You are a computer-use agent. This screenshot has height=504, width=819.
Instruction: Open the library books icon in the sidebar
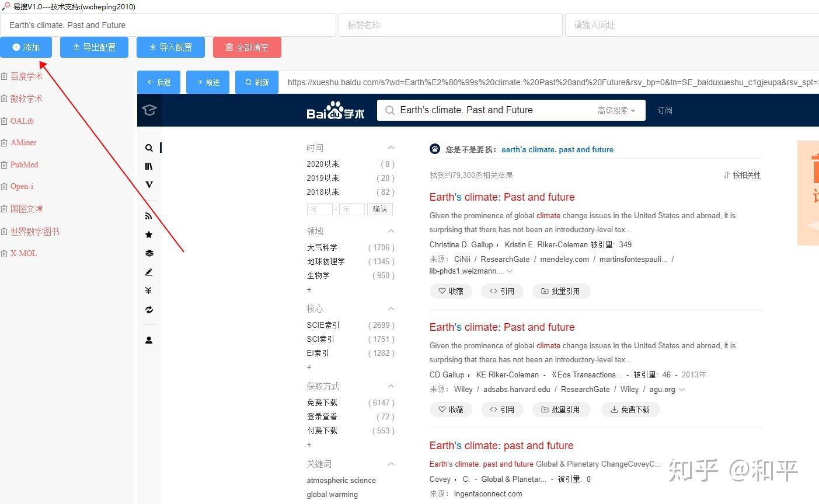pyautogui.click(x=149, y=166)
